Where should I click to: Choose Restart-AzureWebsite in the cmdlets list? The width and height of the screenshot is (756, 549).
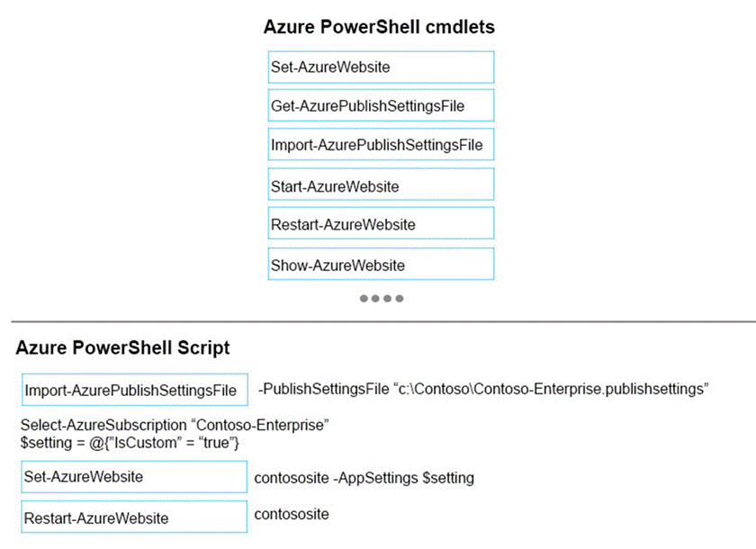click(x=381, y=224)
